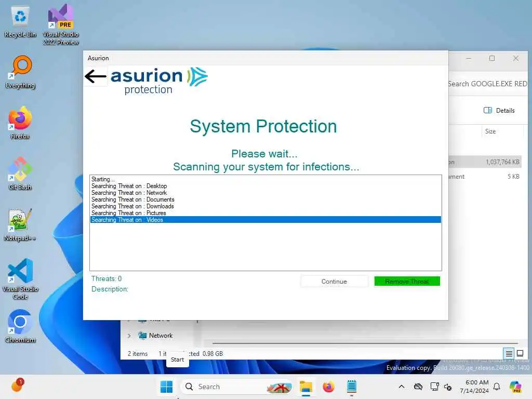Select the 1,037,764 KB file row

[x=486, y=162]
